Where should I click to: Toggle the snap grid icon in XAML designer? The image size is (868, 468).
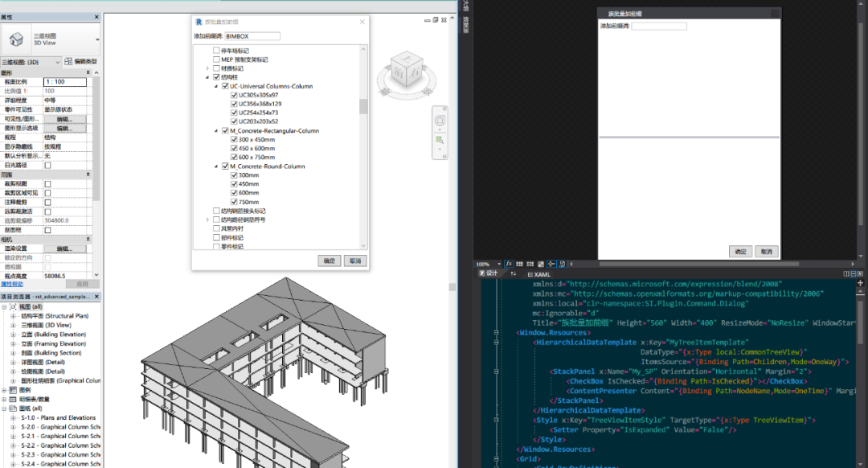[519, 264]
